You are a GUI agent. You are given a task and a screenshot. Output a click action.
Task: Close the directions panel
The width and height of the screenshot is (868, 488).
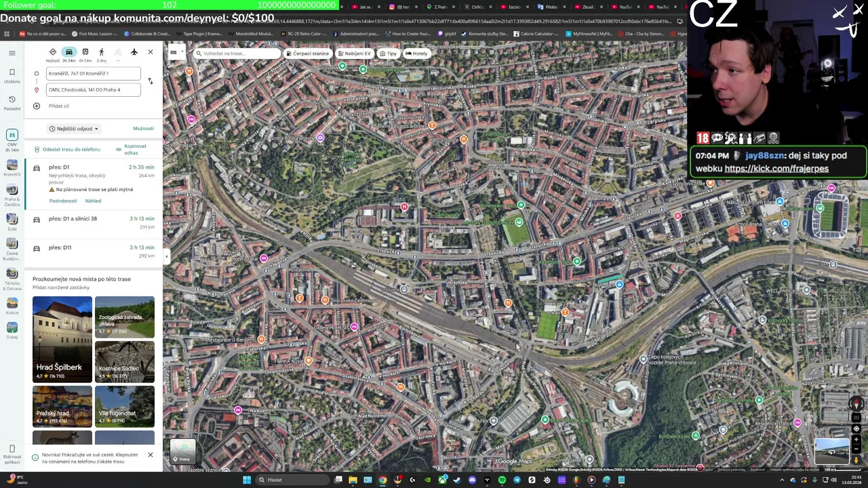pos(151,52)
